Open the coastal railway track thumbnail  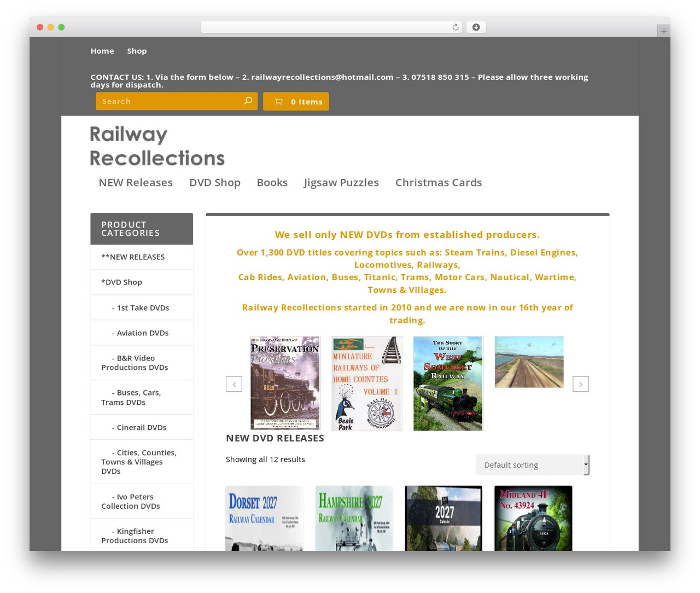pos(529,362)
